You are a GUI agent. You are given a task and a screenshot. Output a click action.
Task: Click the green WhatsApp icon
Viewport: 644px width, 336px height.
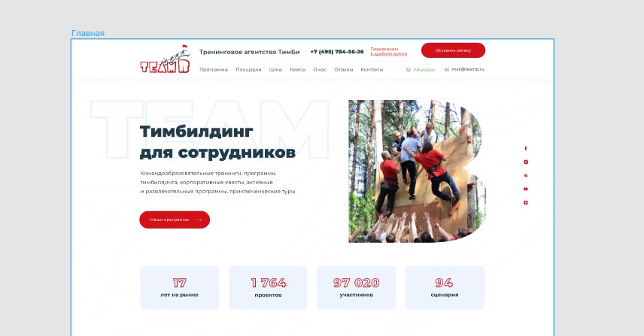(409, 70)
